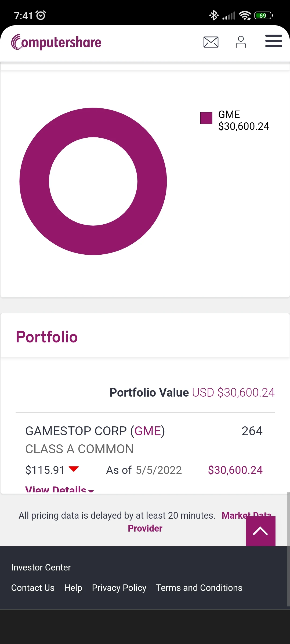Tap the Wi-Fi status bar icon

pos(245,15)
